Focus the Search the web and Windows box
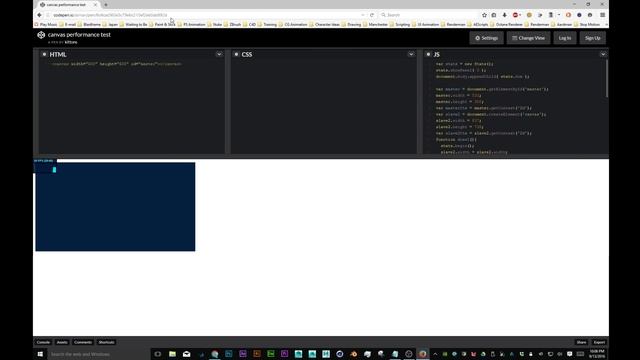Image resolution: width=640 pixels, height=360 pixels. pos(98,354)
